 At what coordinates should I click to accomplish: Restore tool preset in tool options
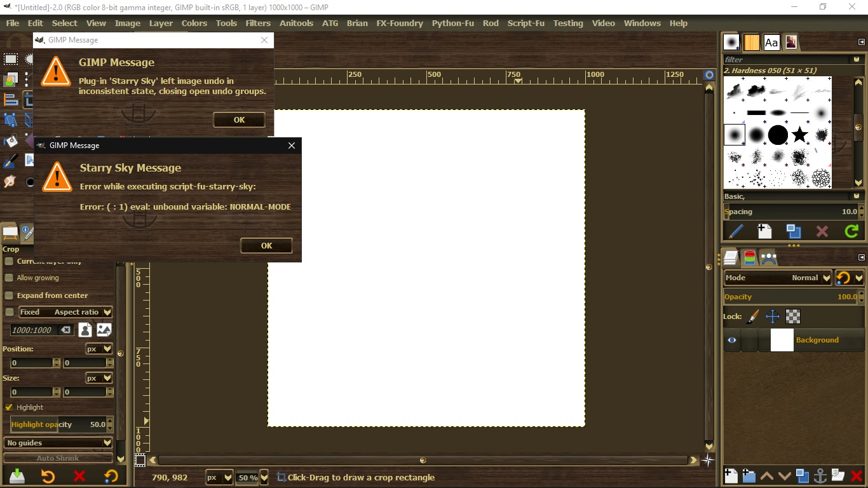[48, 476]
